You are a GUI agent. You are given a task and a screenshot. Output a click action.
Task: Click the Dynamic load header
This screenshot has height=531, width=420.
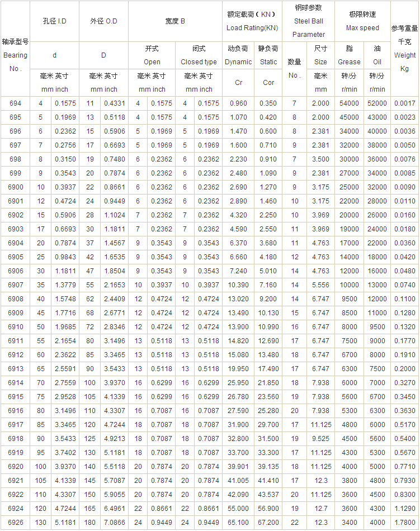tap(238, 55)
